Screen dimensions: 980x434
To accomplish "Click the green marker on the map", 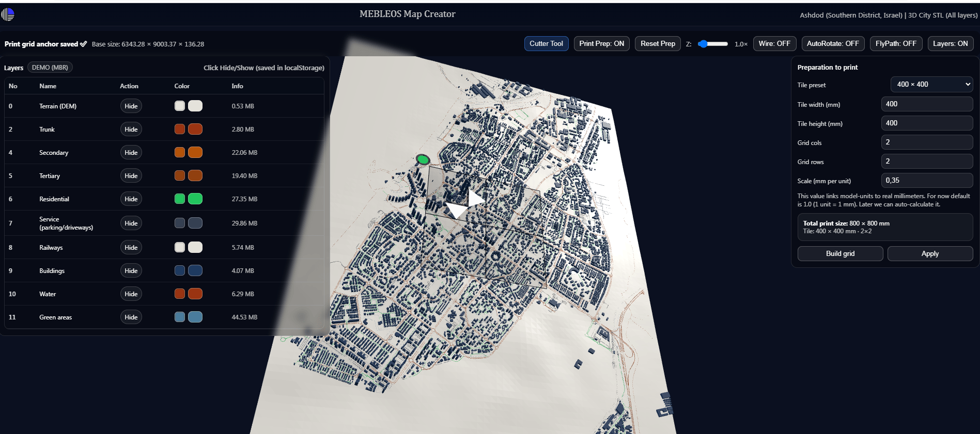I will (423, 159).
